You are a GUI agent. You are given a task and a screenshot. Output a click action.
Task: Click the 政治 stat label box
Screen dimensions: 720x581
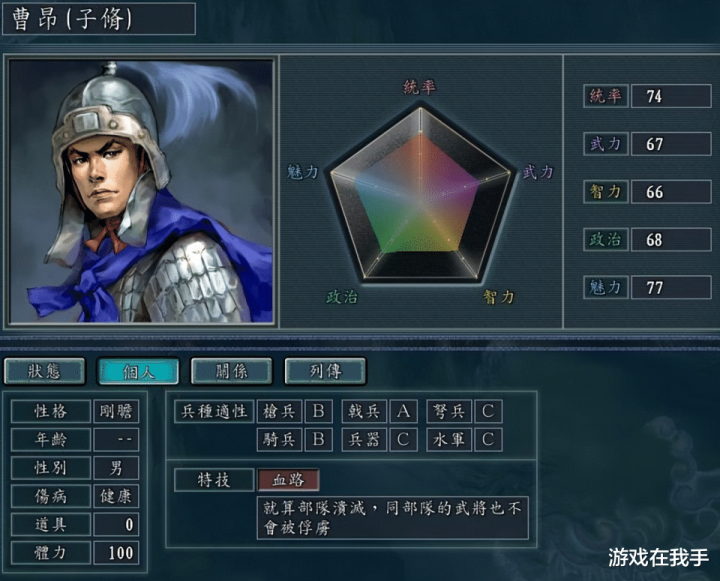[x=606, y=239]
